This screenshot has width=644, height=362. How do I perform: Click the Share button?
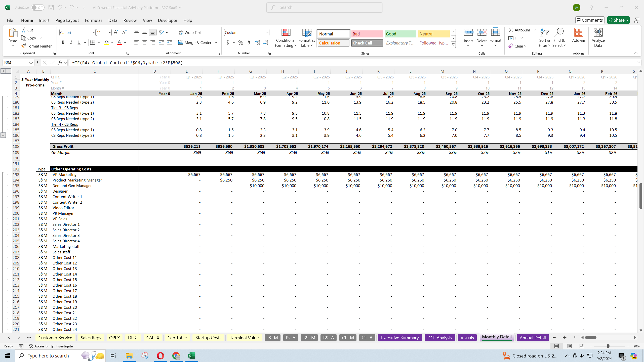[618, 20]
